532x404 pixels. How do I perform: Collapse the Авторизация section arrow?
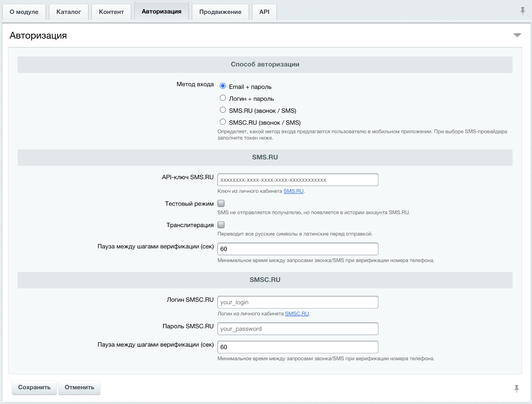pos(517,35)
